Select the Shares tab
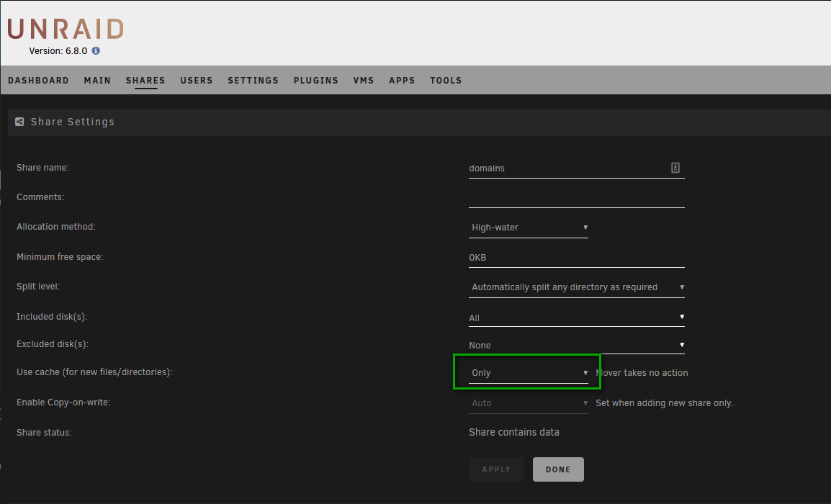 pos(145,81)
